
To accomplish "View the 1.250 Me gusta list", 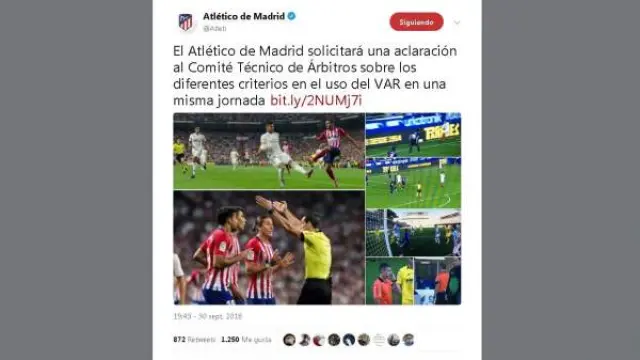I will click(x=246, y=340).
